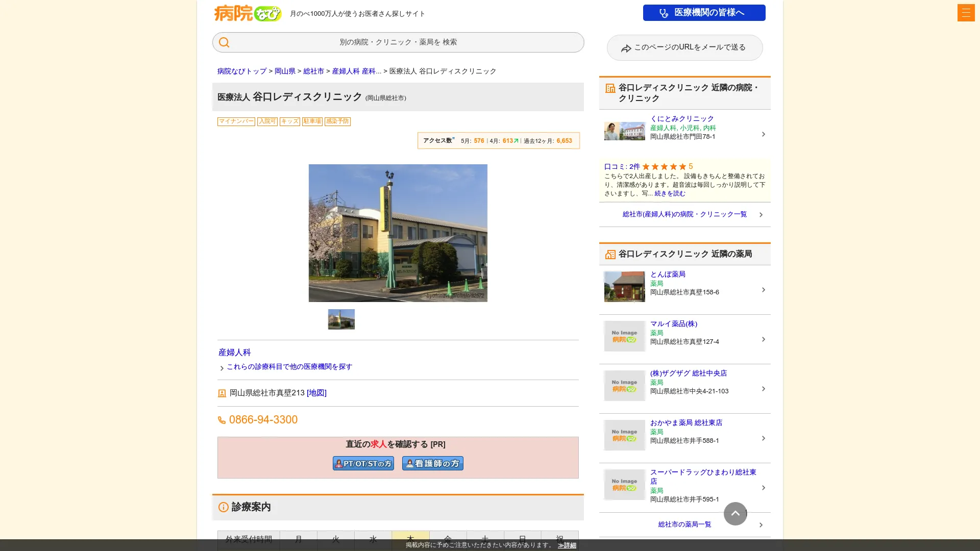This screenshot has height=551, width=980.
Task: Click the 感染予防 tag
Action: [337, 121]
